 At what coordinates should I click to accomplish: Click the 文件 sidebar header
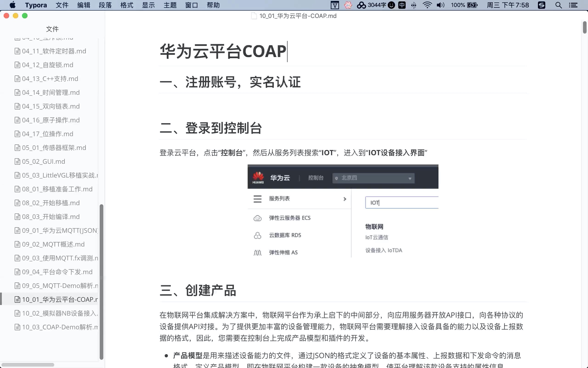coord(52,29)
